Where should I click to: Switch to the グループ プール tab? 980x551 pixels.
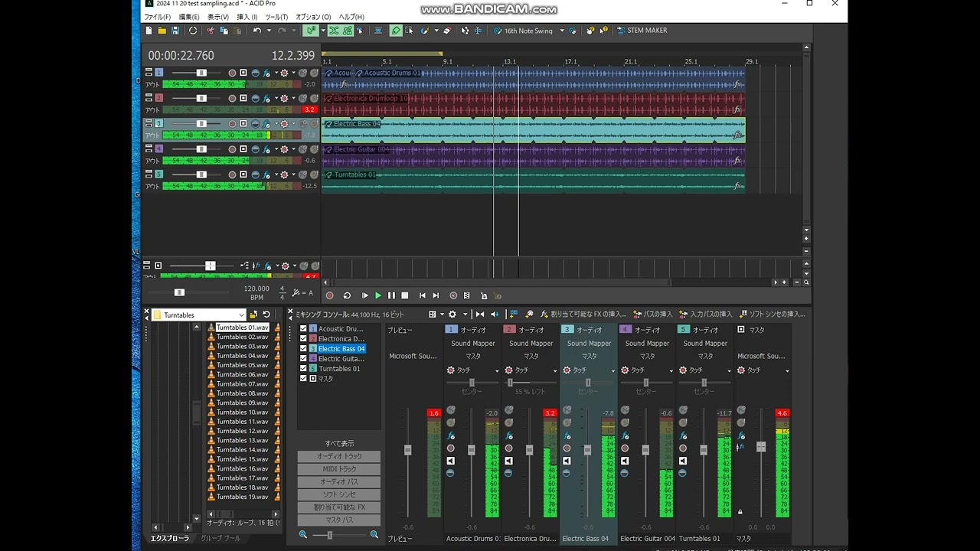[x=220, y=538]
